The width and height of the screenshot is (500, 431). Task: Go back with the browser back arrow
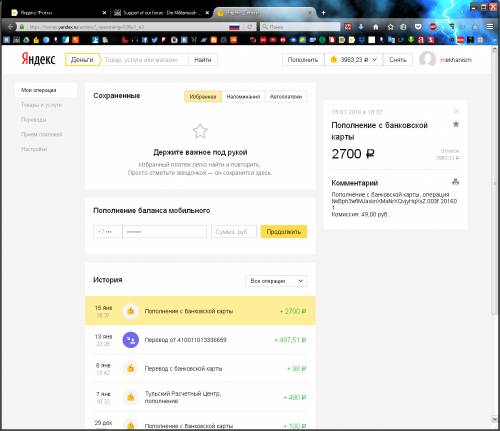11,27
